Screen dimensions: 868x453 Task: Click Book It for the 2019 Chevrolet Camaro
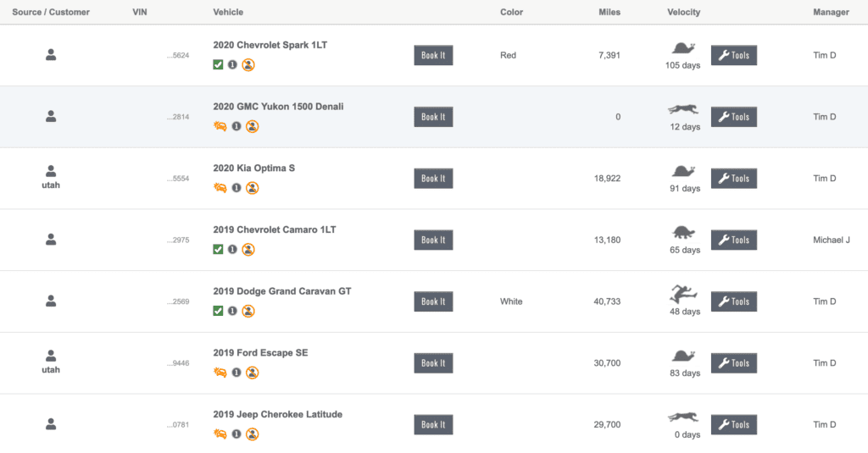(x=433, y=240)
